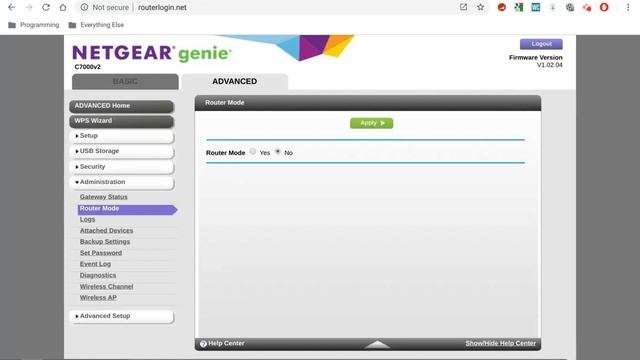
Task: Open the Wireless AP page
Action: coord(98,298)
